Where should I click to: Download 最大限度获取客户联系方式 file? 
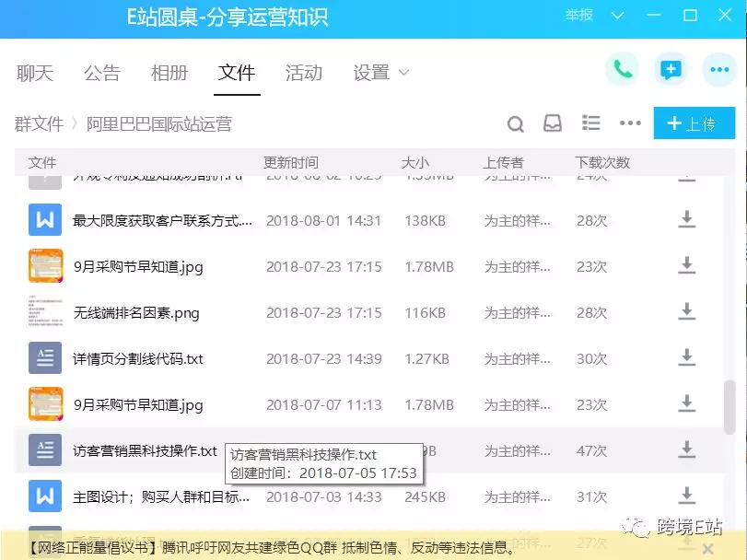click(x=686, y=220)
